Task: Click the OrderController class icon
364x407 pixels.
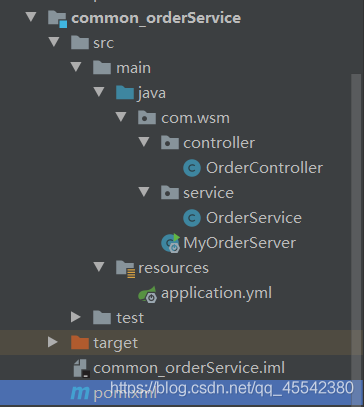Action: click(x=192, y=168)
